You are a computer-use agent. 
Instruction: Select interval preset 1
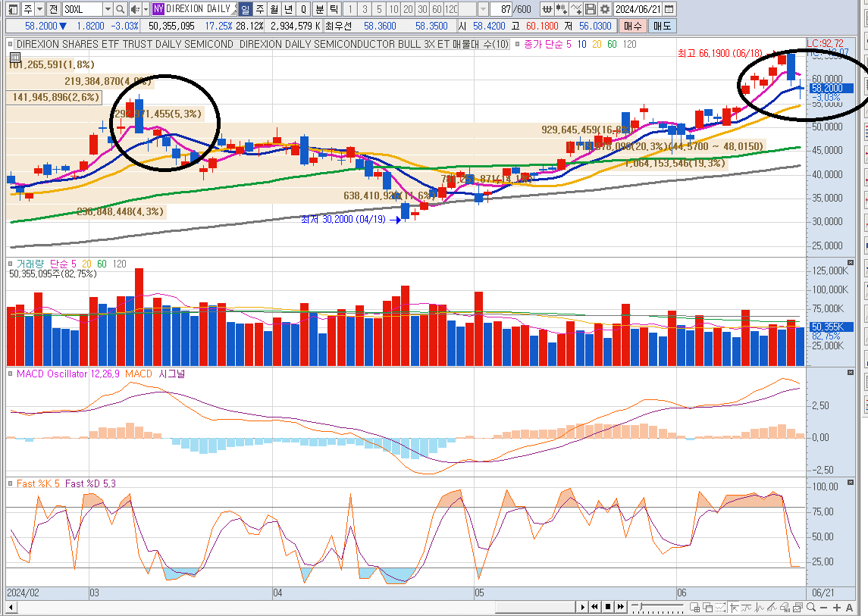(350, 9)
